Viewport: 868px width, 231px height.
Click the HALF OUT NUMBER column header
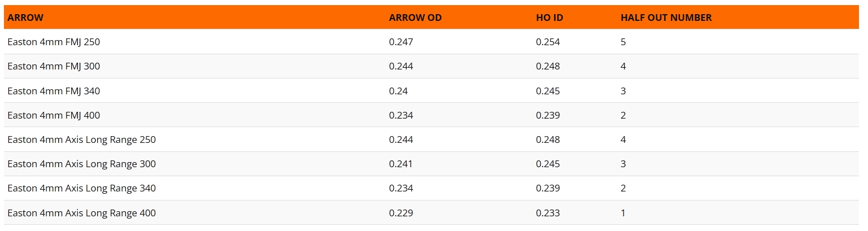(666, 18)
